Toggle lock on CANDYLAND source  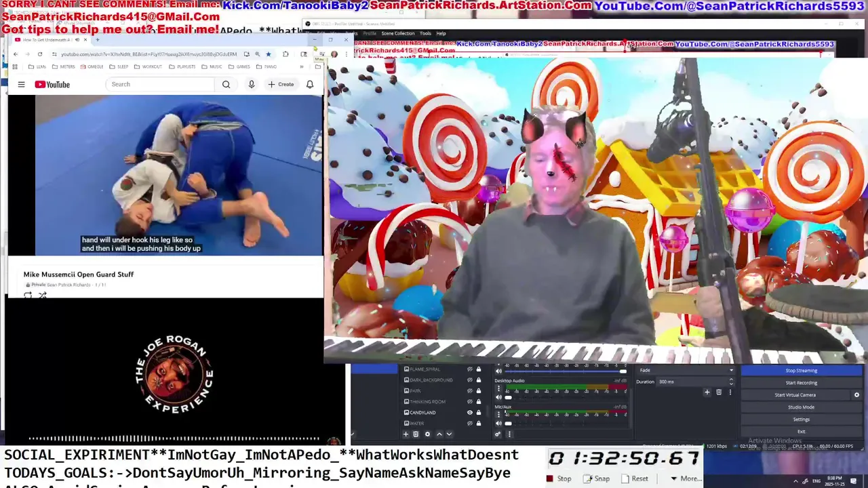479,412
